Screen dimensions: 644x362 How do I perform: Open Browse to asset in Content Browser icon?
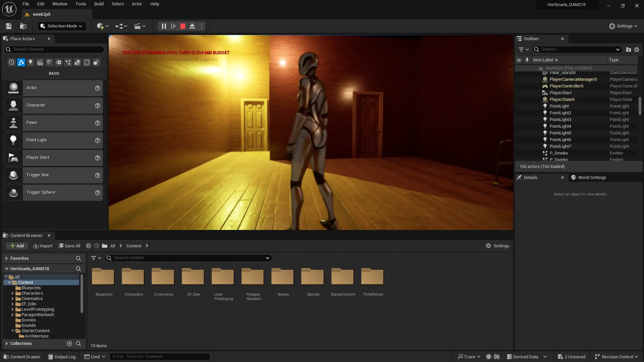tap(23, 26)
